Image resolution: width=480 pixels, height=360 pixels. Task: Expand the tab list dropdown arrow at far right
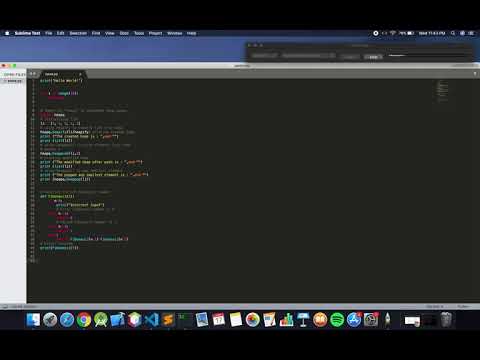click(x=475, y=74)
